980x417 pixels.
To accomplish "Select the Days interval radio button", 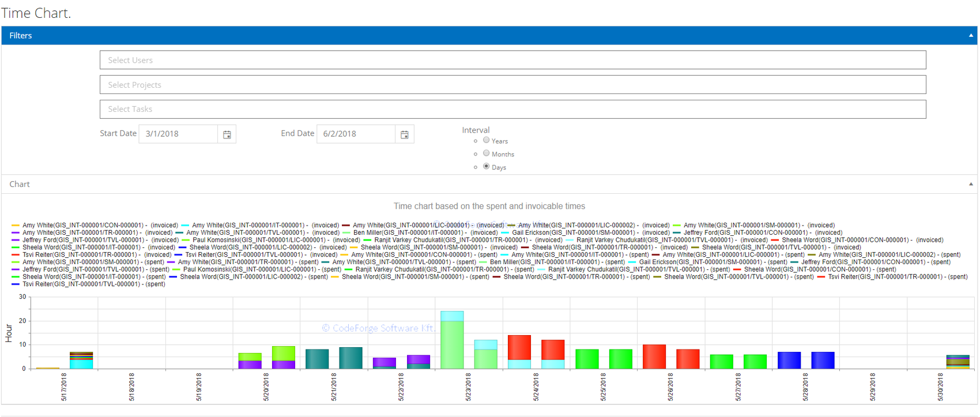I will pyautogui.click(x=487, y=166).
